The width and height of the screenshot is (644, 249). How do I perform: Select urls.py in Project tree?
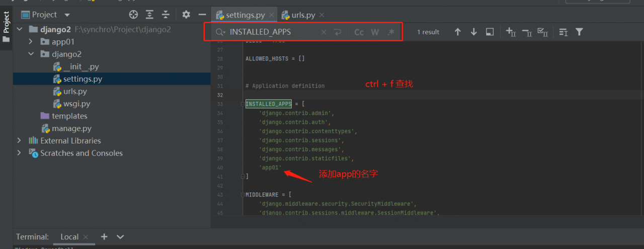pyautogui.click(x=69, y=91)
